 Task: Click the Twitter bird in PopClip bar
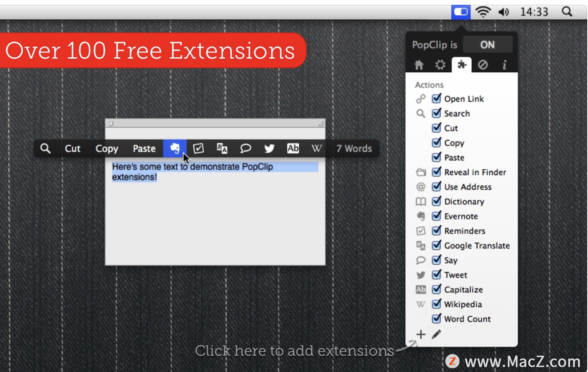click(269, 149)
